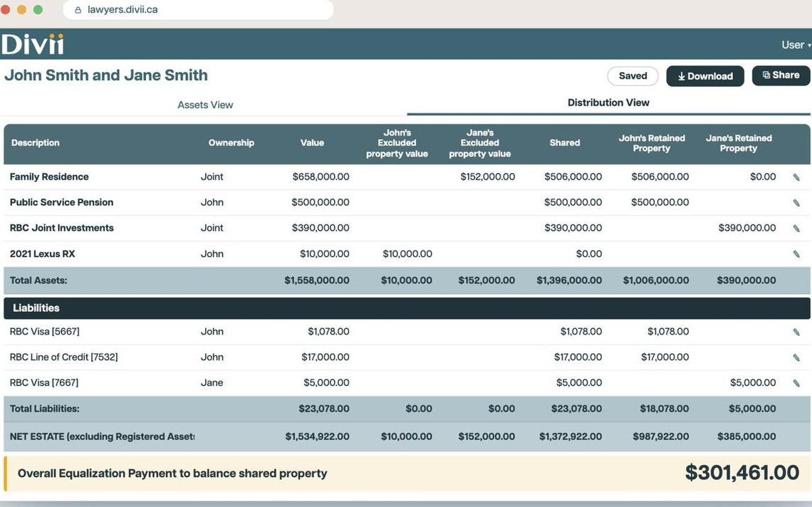The height and width of the screenshot is (507, 812).
Task: Click the Shared column header
Action: pyautogui.click(x=564, y=143)
